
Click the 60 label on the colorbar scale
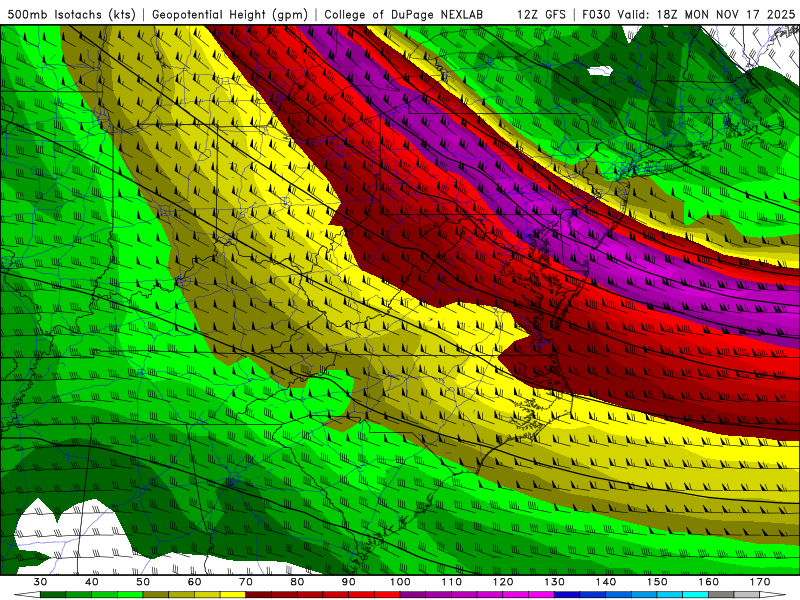[194, 582]
